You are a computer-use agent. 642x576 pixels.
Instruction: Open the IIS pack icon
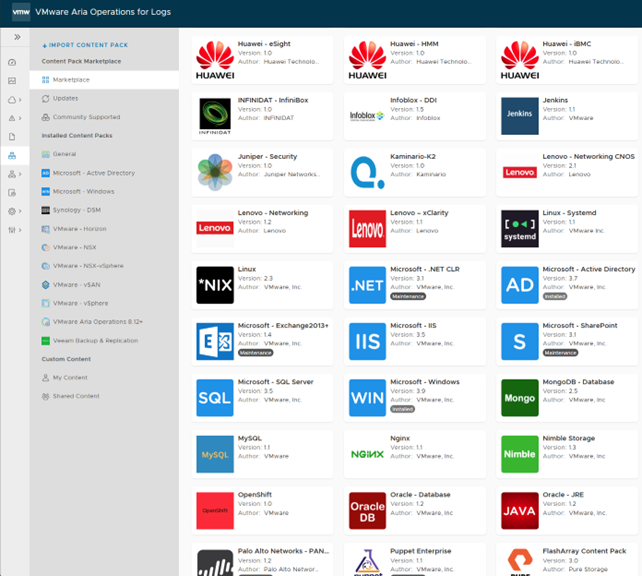click(x=367, y=341)
